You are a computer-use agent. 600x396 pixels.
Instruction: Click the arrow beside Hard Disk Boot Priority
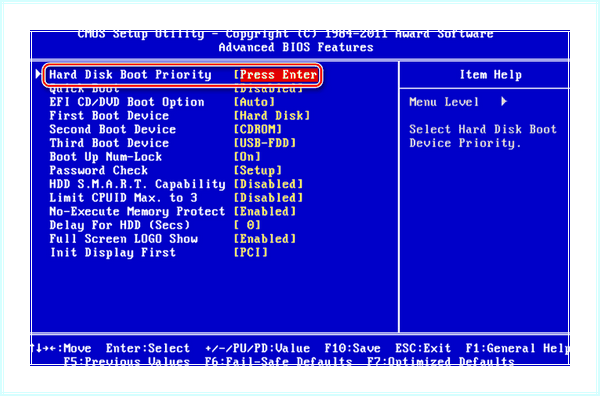click(38, 74)
